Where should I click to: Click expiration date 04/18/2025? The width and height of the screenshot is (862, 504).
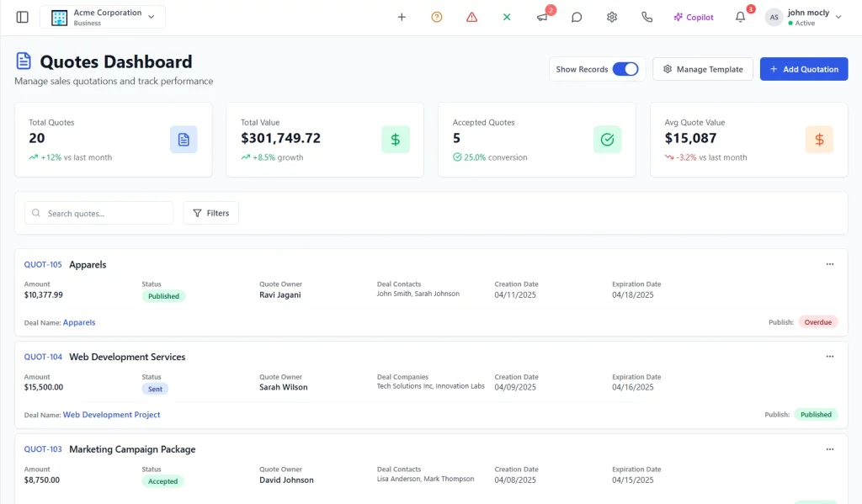coord(633,294)
